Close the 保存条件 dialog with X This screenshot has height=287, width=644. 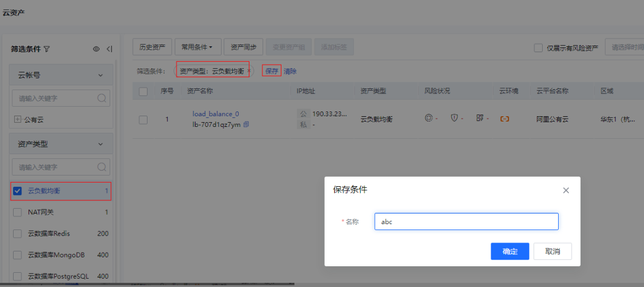[x=566, y=190]
